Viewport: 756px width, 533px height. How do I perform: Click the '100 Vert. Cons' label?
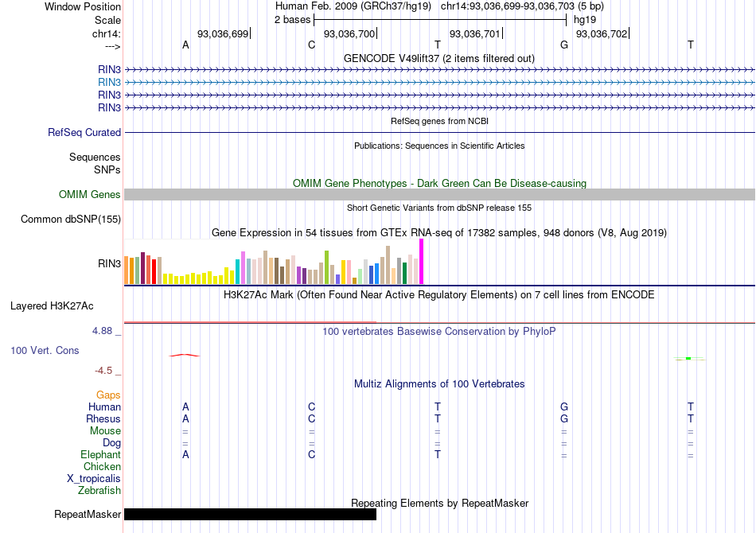click(x=45, y=350)
